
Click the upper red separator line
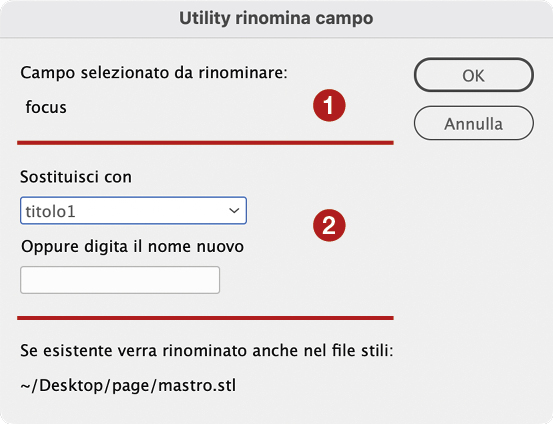coord(205,143)
